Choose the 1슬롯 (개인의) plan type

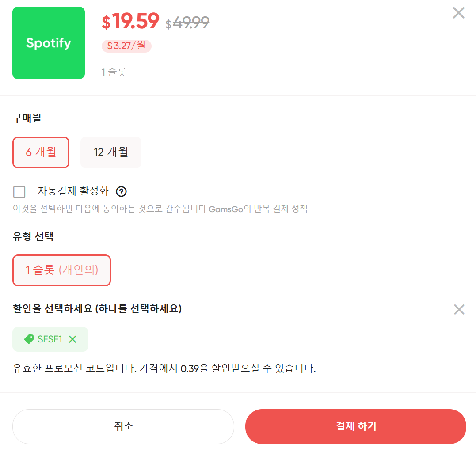click(61, 270)
